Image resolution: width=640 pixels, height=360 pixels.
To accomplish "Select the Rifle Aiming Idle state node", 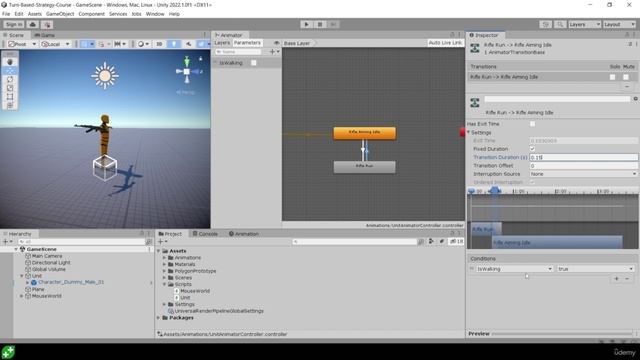I will pos(364,133).
